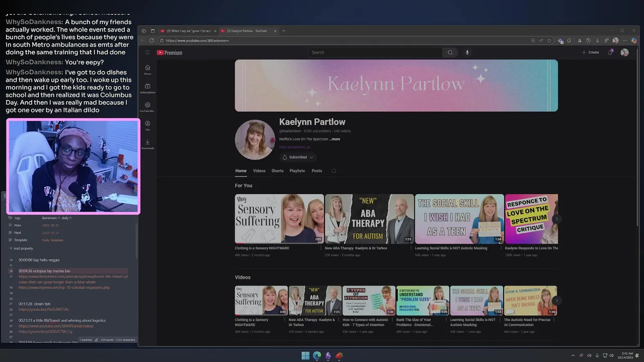Click the 1 backlink status in notes
644x362 pixels.
pos(86,340)
